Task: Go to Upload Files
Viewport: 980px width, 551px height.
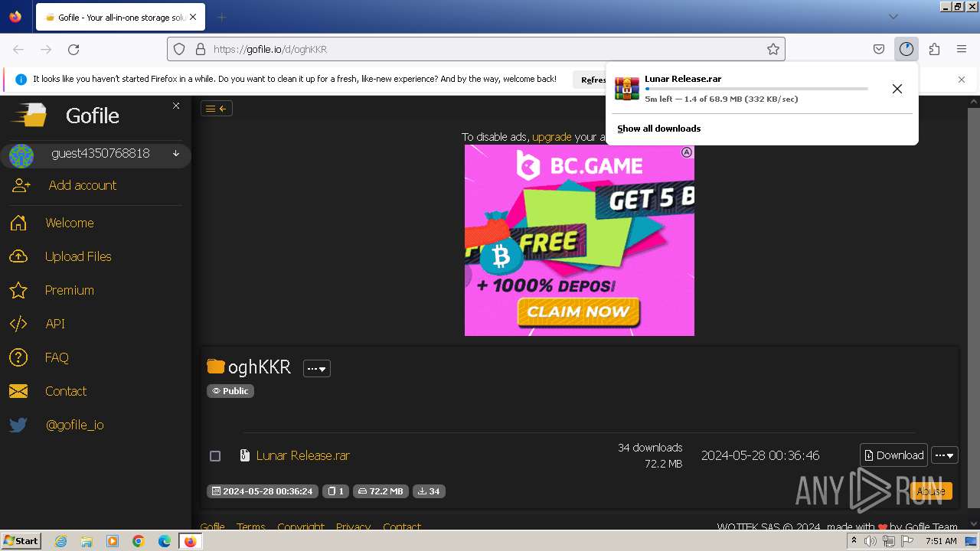Action: (x=78, y=256)
